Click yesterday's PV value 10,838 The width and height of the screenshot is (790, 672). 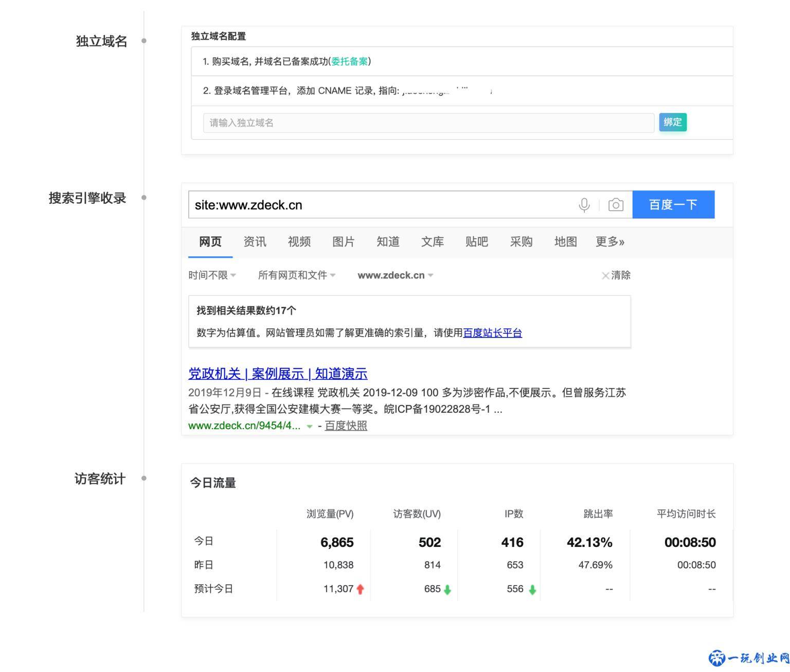tap(338, 565)
